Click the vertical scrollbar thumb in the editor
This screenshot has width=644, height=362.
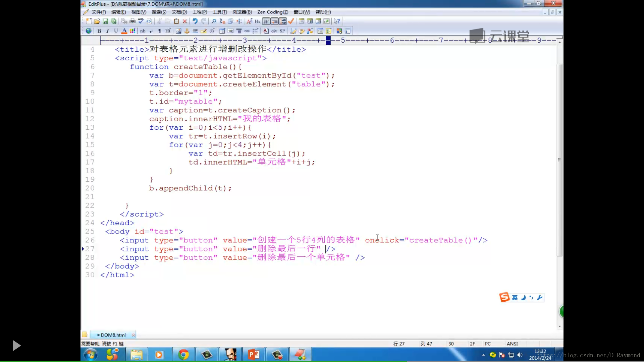[x=559, y=160]
